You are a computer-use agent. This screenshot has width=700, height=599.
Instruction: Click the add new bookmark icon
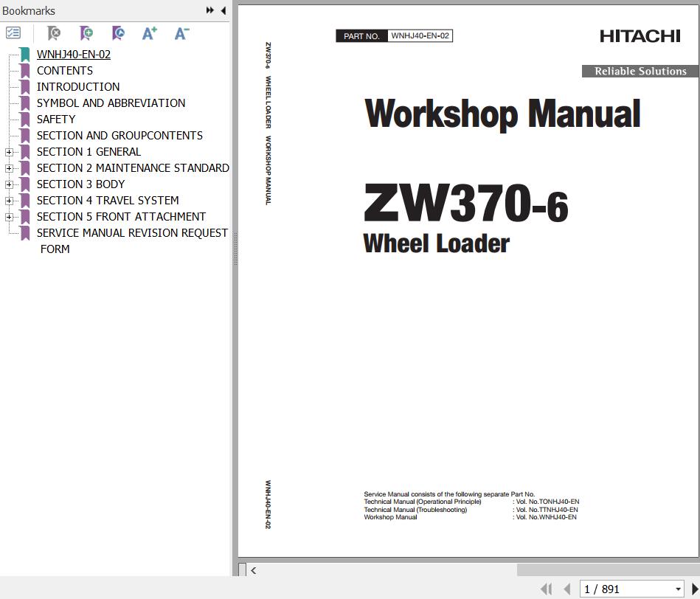coord(86,33)
